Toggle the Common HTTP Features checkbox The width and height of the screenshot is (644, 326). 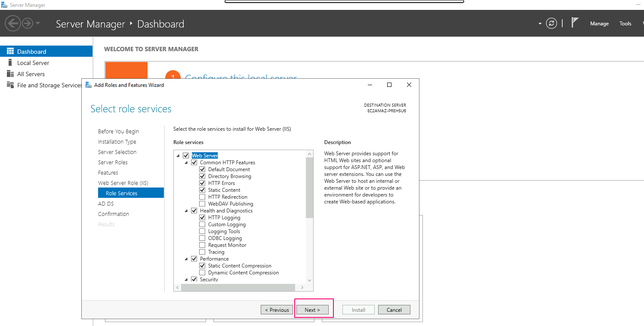[194, 162]
